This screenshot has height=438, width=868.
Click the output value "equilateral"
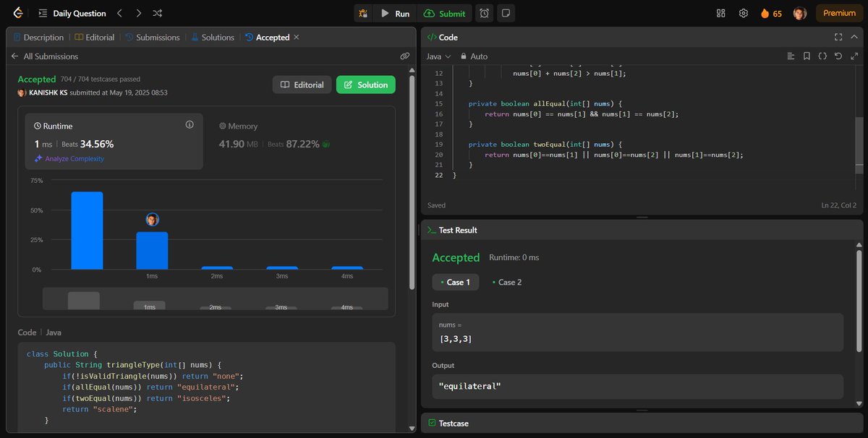(x=469, y=387)
